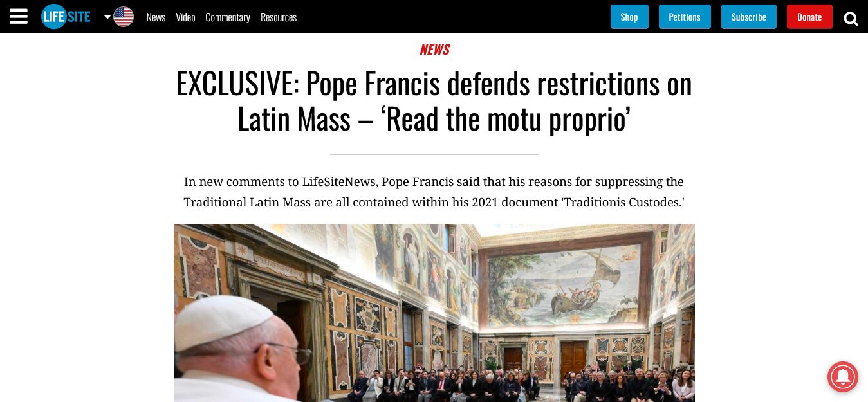Image resolution: width=868 pixels, height=402 pixels.
Task: Expand the country edition dropdown arrow
Action: pyautogui.click(x=107, y=17)
